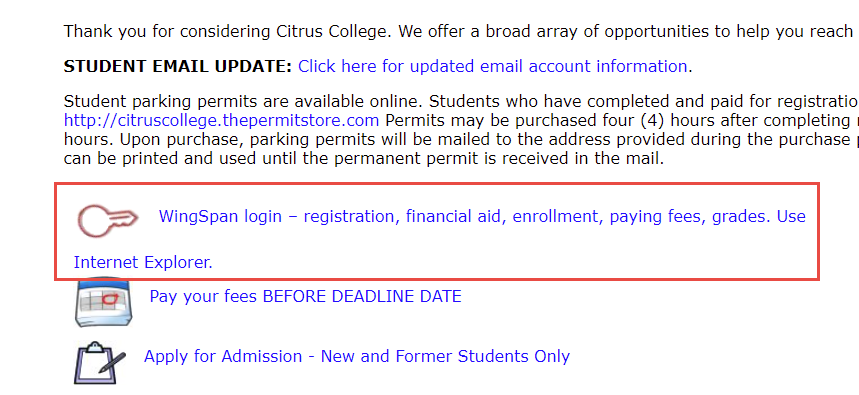The image size is (859, 395).
Task: Click the clipboard and pen admission icon
Action: 99,363
